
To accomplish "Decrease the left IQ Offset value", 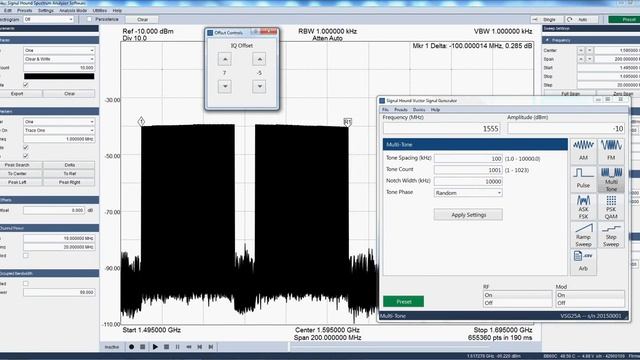I will (224, 87).
